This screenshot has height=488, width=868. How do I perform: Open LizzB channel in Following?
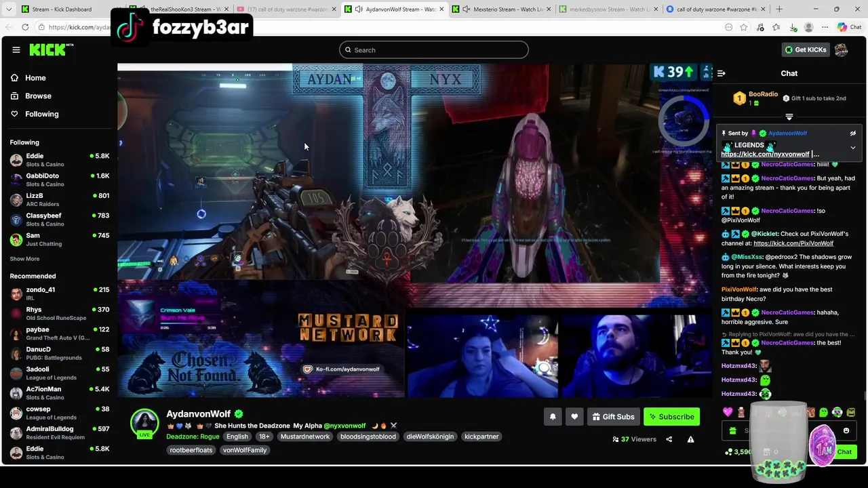point(60,199)
